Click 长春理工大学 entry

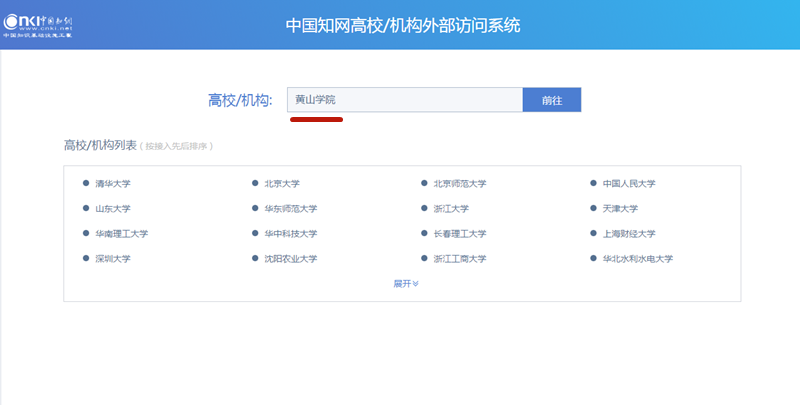coord(459,234)
